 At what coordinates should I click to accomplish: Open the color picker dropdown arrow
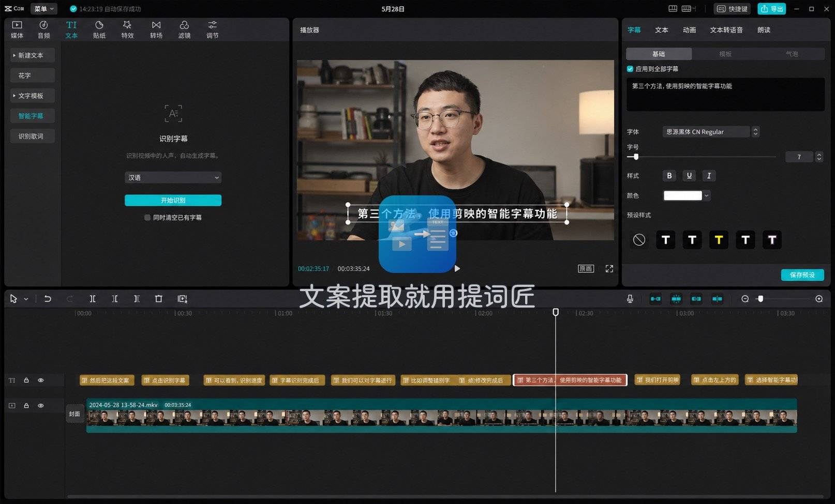(x=707, y=195)
